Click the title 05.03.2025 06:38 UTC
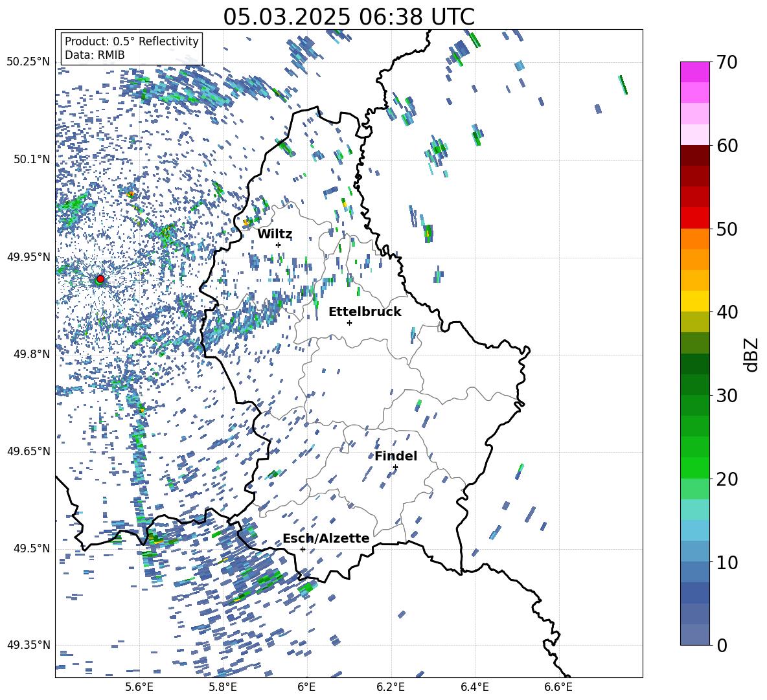The height and width of the screenshot is (700, 767). click(349, 17)
